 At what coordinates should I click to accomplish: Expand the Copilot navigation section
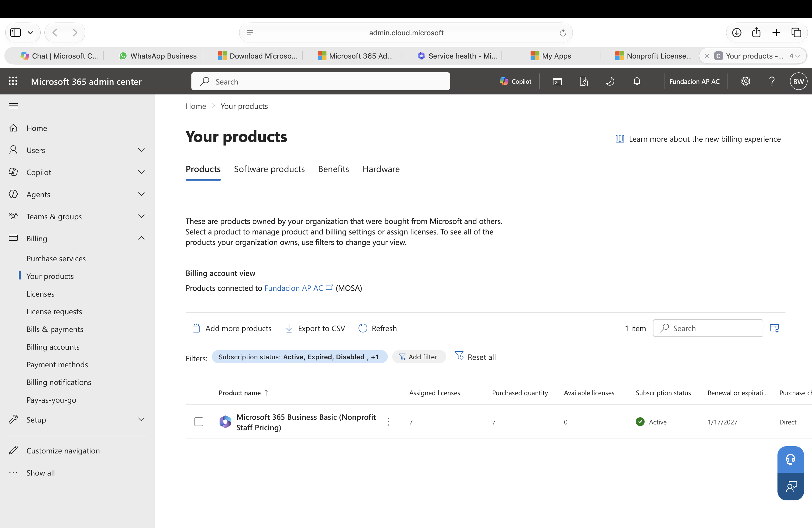pyautogui.click(x=141, y=172)
